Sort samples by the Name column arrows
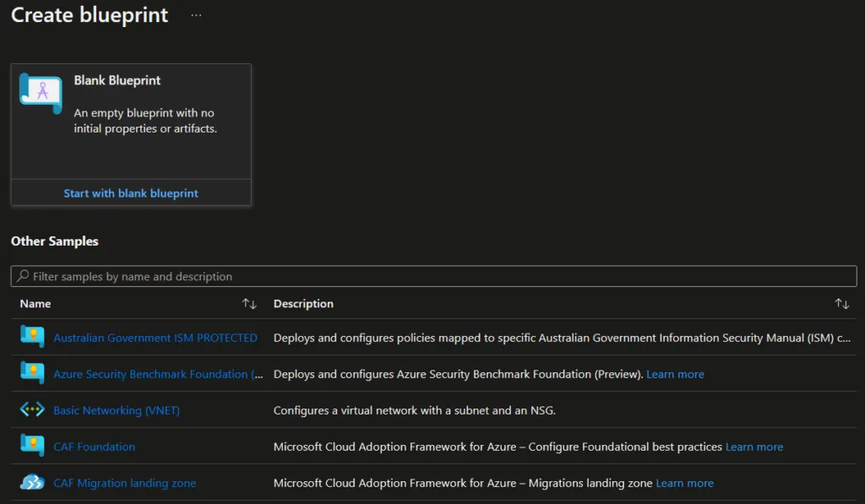Screen dimensions: 865x504 249,304
